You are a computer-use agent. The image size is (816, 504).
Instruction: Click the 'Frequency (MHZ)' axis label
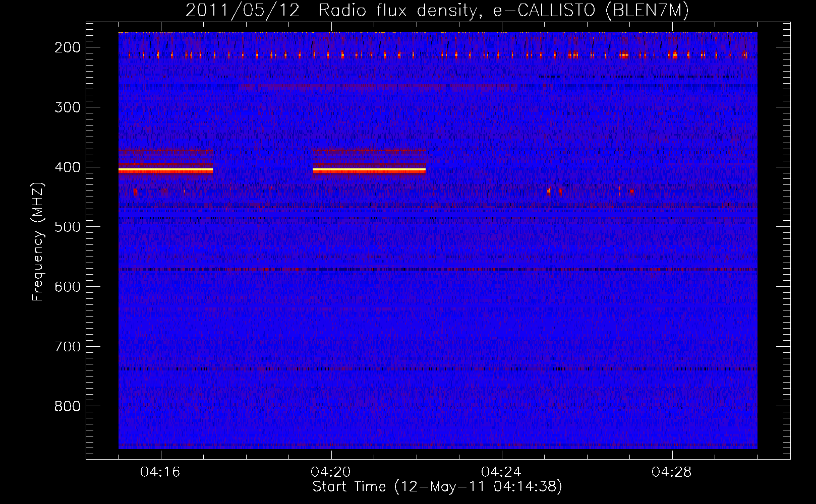pyautogui.click(x=38, y=241)
